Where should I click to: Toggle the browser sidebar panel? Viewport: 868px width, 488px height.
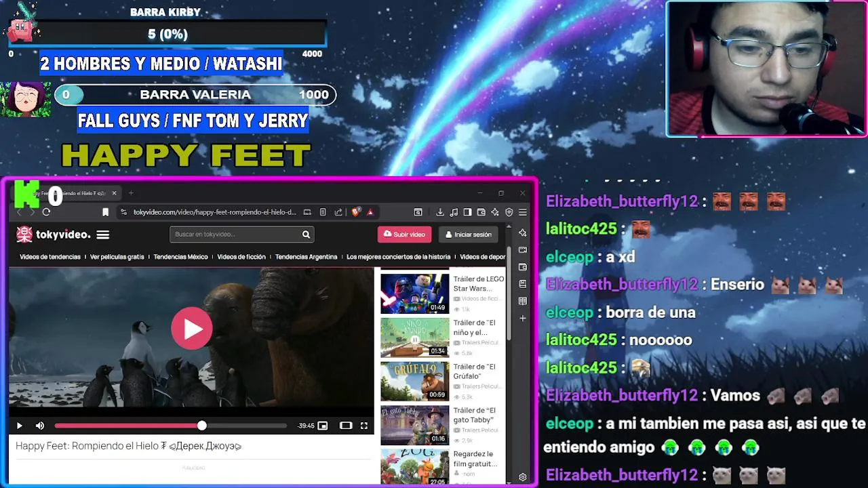(x=467, y=212)
